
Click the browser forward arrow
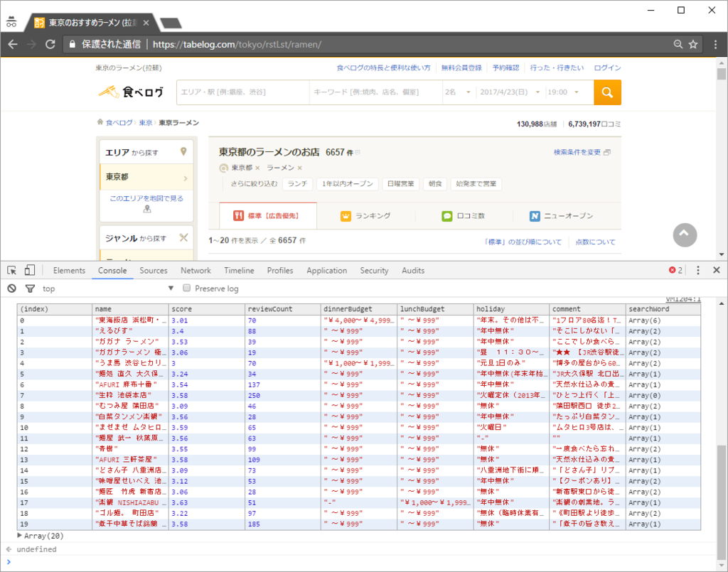(x=31, y=45)
